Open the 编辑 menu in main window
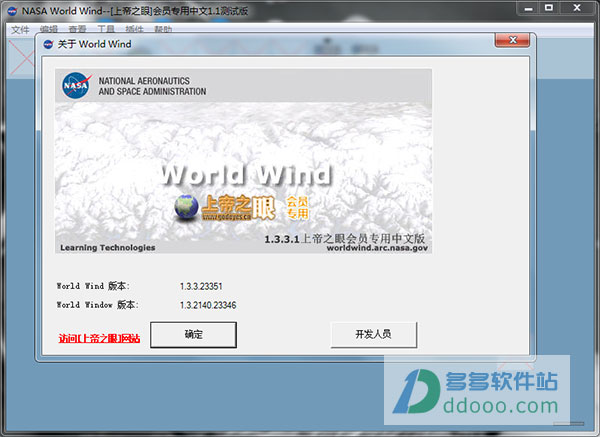This screenshot has height=437, width=600. 49,29
